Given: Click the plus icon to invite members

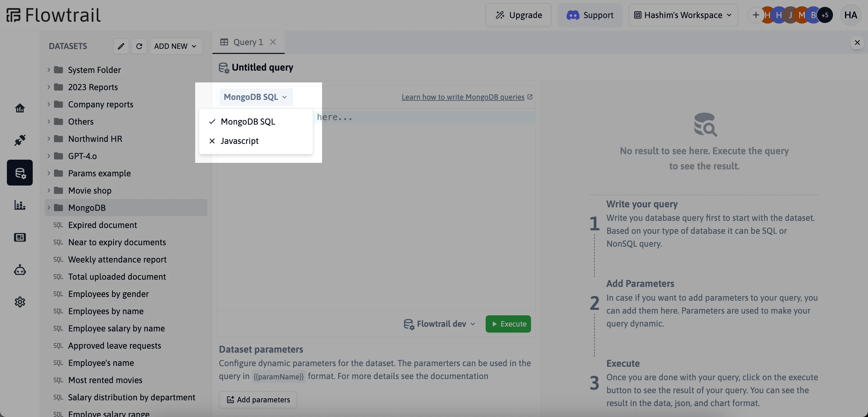Looking at the screenshot, I should pyautogui.click(x=755, y=15).
